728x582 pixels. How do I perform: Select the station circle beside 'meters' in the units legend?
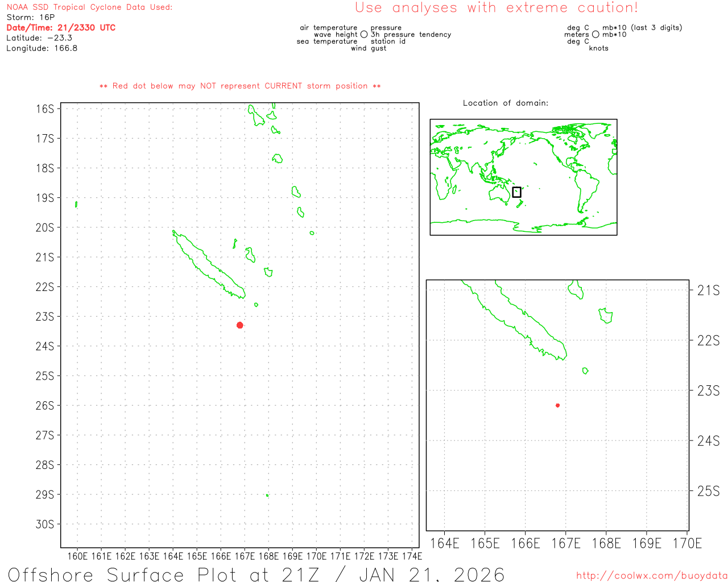[595, 34]
